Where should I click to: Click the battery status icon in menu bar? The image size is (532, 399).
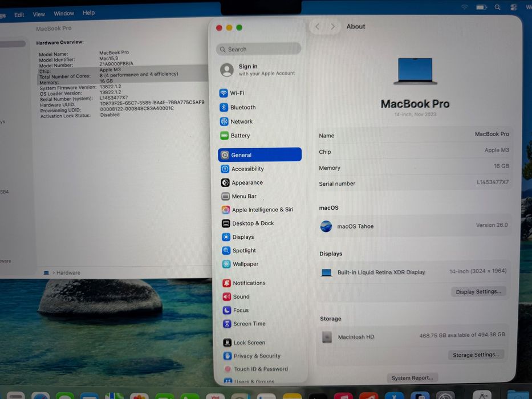pyautogui.click(x=481, y=7)
